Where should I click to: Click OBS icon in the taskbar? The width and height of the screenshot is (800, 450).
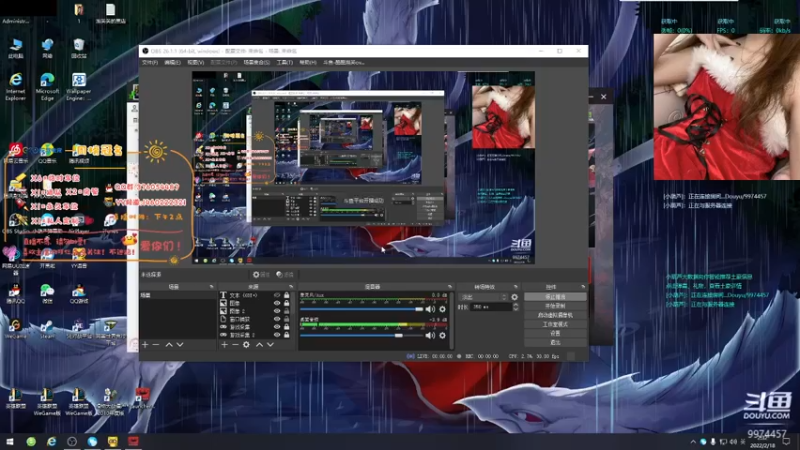click(x=72, y=442)
